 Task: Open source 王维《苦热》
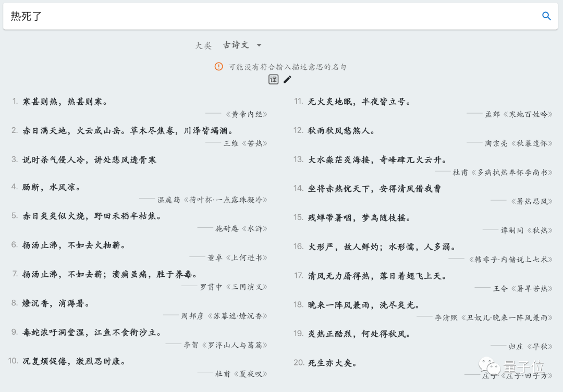pyautogui.click(x=246, y=143)
